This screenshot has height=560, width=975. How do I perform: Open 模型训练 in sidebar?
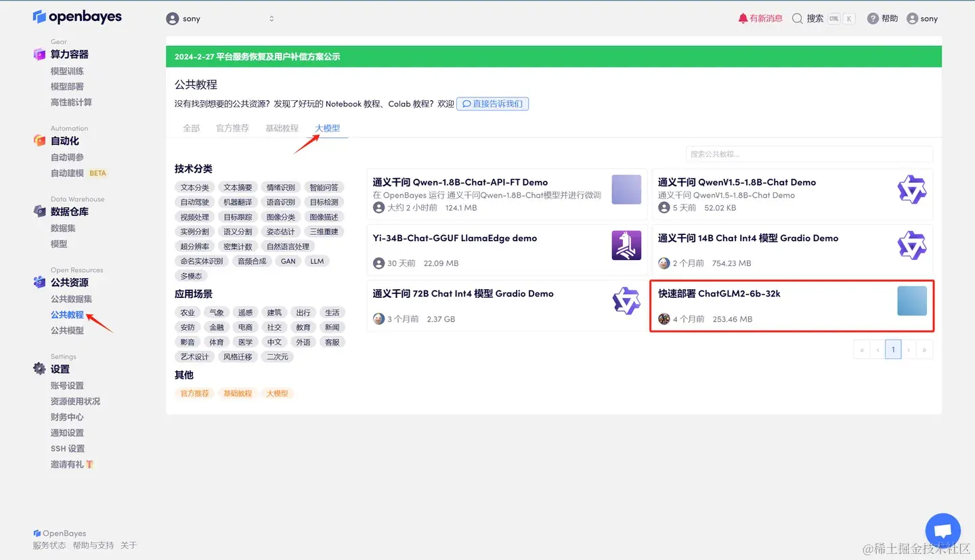pos(67,71)
